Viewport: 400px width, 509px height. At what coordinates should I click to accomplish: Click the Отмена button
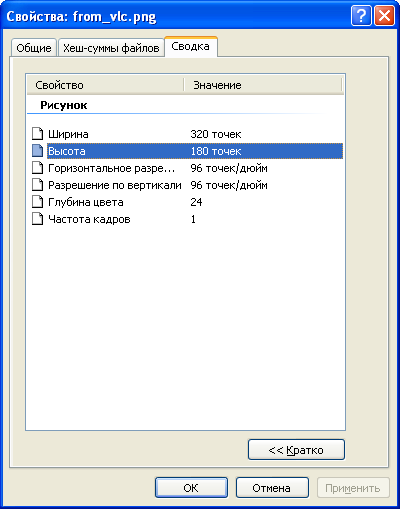click(272, 488)
